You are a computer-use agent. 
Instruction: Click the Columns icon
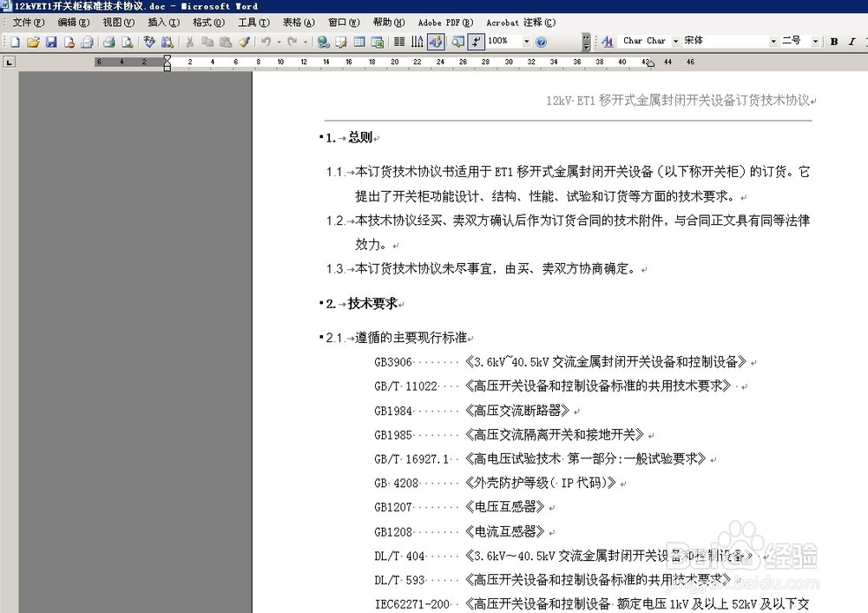(399, 42)
